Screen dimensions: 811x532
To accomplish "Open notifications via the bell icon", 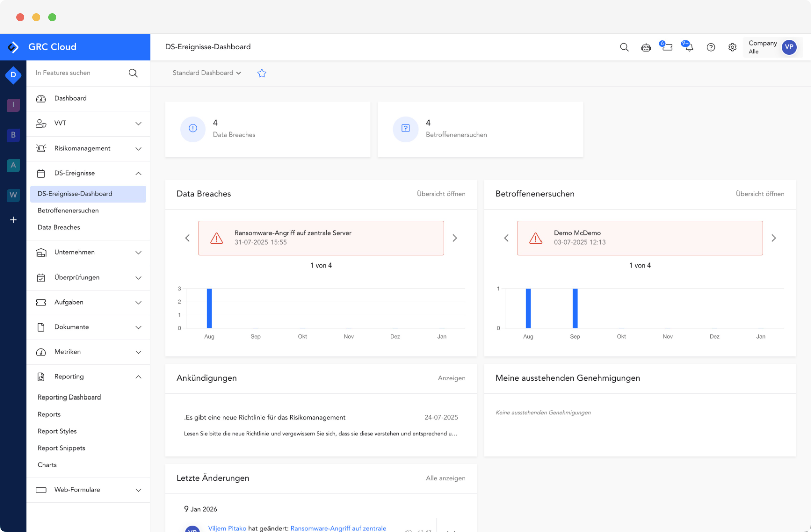I will point(688,48).
